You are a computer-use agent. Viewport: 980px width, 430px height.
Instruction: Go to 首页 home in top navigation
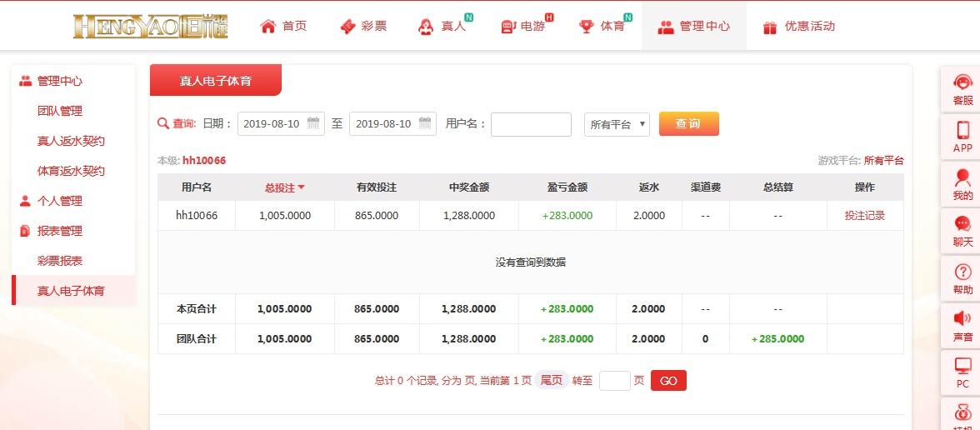click(294, 27)
